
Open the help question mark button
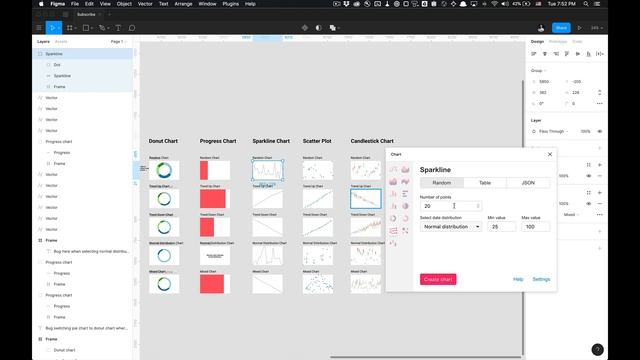597,349
